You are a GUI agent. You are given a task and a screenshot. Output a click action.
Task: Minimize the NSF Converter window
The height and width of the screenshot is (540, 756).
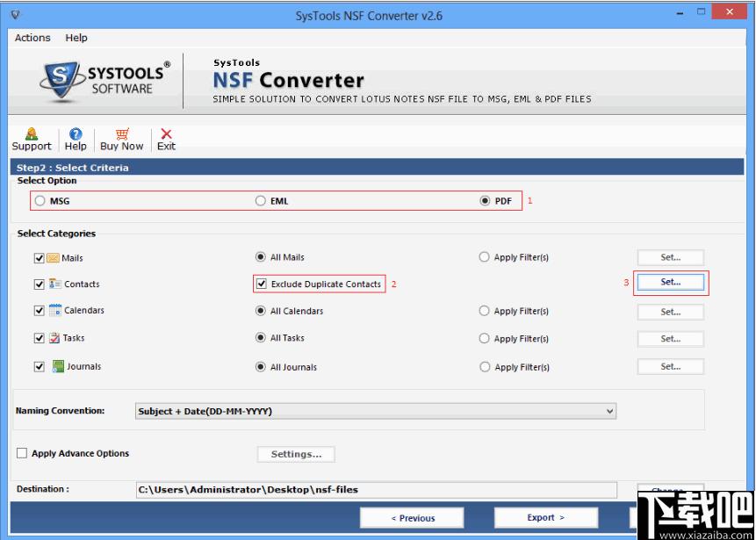680,13
